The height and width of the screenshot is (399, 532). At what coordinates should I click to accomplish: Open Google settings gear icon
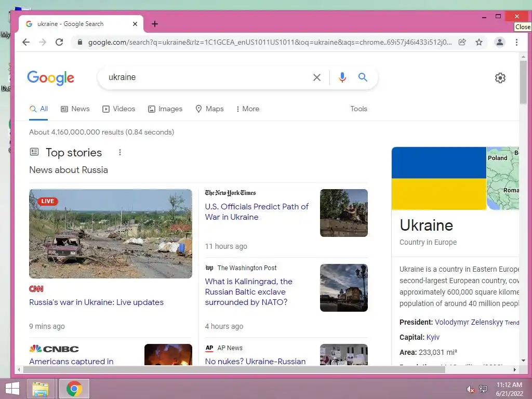coord(500,78)
